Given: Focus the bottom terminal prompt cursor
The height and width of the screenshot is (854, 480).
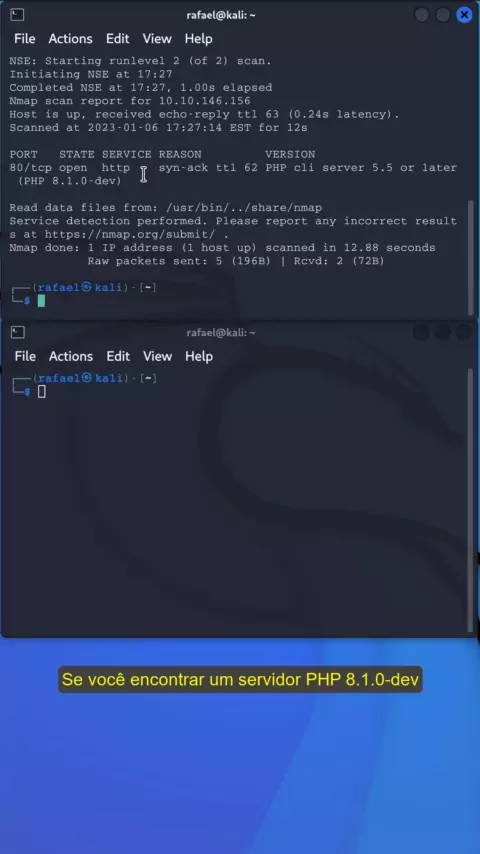Looking at the screenshot, I should point(42,391).
